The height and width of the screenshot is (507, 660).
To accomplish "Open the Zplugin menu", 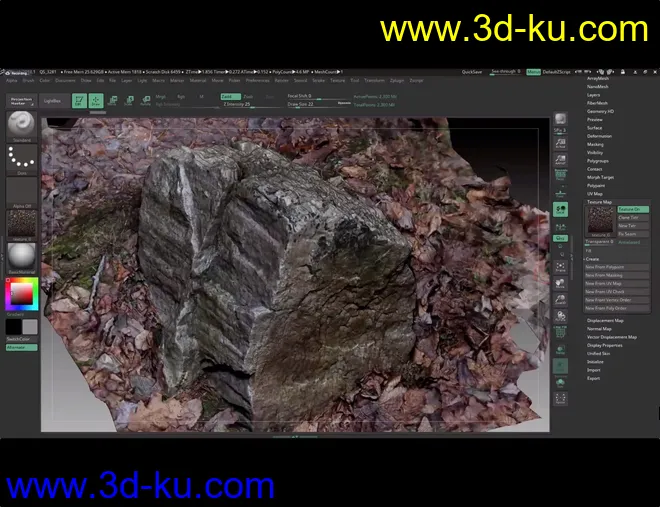I will click(397, 80).
